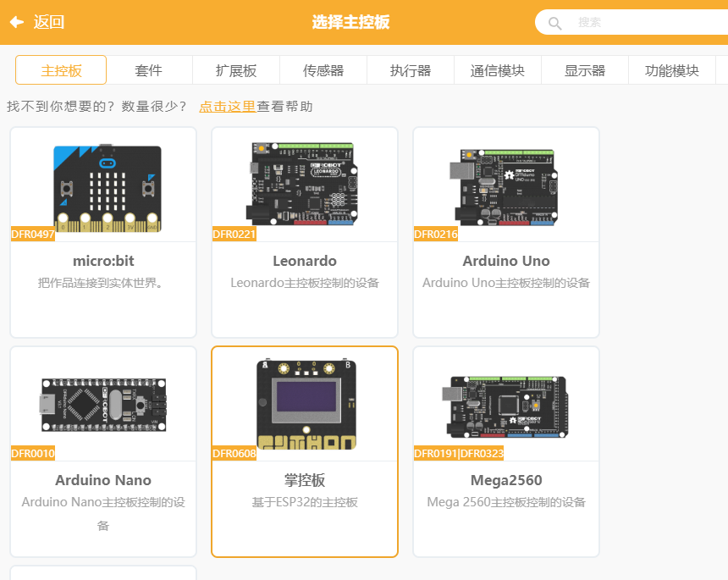Open the 显示器 tab
Screen dimensions: 728x580
tap(585, 70)
